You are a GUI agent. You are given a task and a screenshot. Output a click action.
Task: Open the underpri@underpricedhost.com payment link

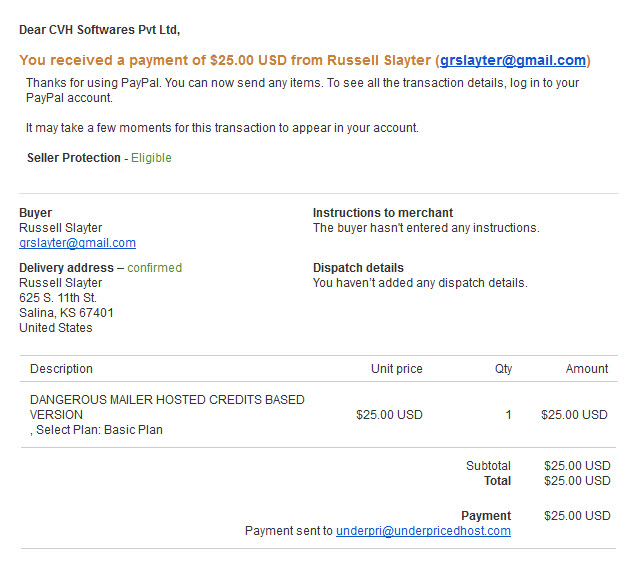point(423,531)
